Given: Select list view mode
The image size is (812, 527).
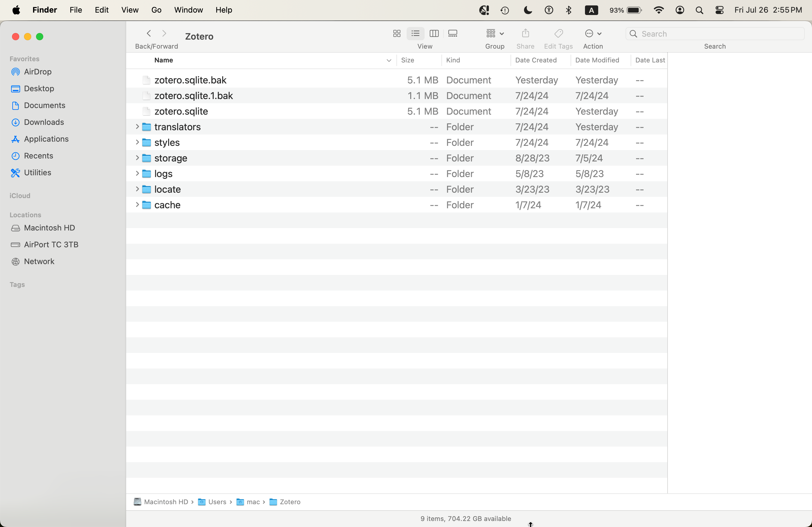Looking at the screenshot, I should 415,33.
